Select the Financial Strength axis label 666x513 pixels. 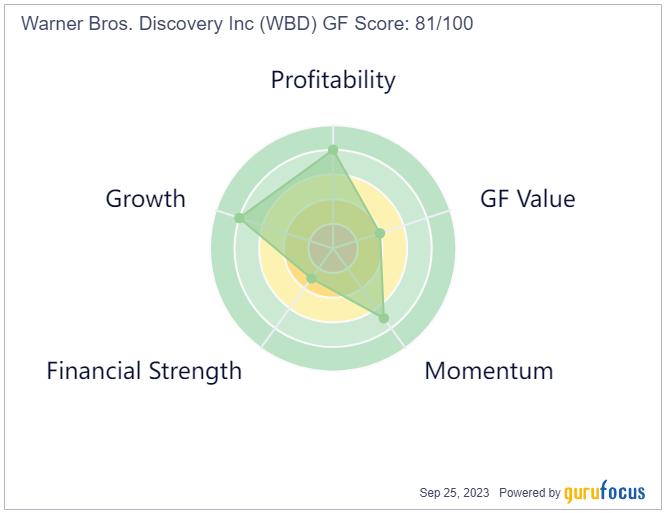pos(144,371)
